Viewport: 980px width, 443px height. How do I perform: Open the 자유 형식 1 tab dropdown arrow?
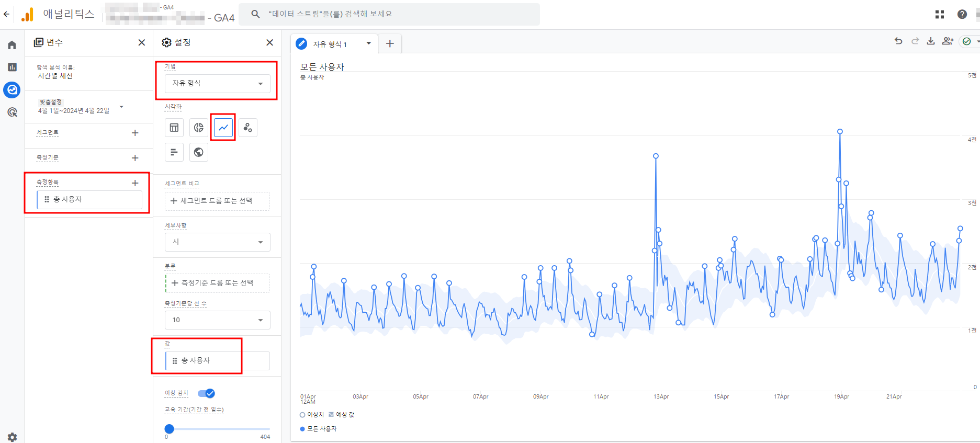tap(369, 43)
